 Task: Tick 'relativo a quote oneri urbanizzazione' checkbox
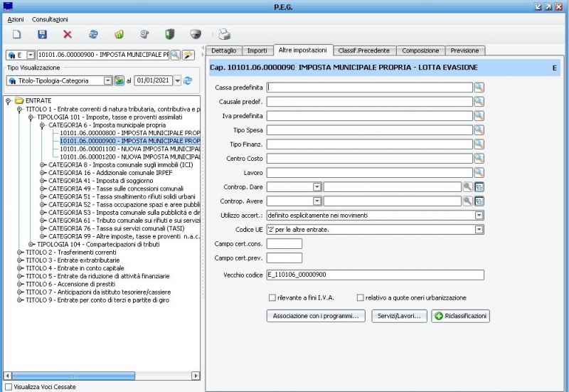click(361, 297)
